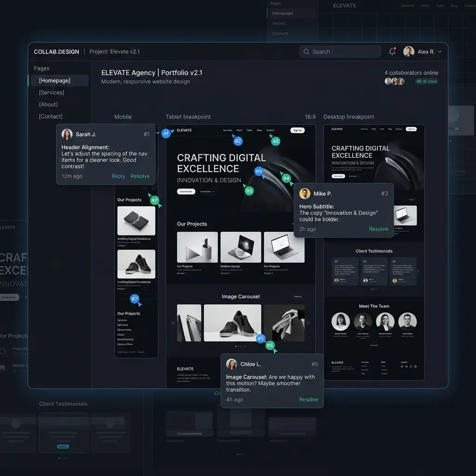Open the notifications bell
Image resolution: width=476 pixels, height=476 pixels.
coord(392,52)
